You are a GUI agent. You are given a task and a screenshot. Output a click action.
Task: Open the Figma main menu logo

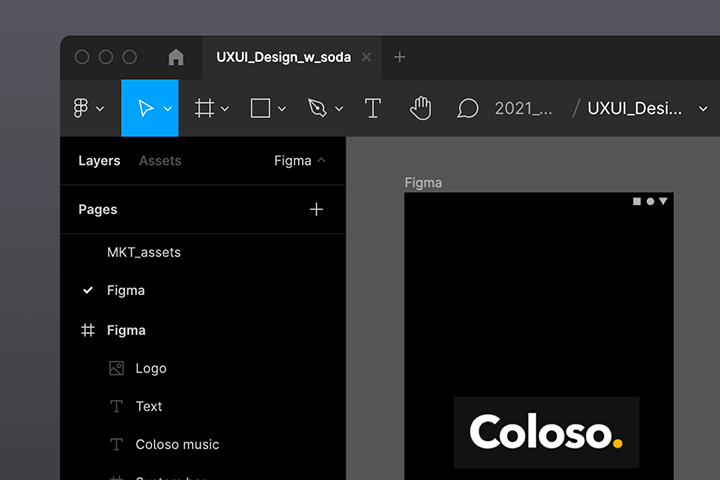tap(81, 108)
